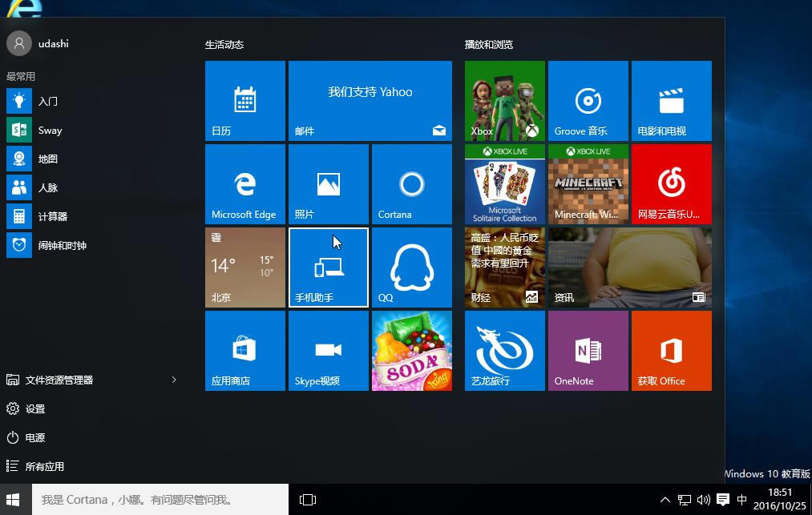Open 入门 from the most used list
Image resolution: width=812 pixels, height=515 pixels.
click(93, 101)
